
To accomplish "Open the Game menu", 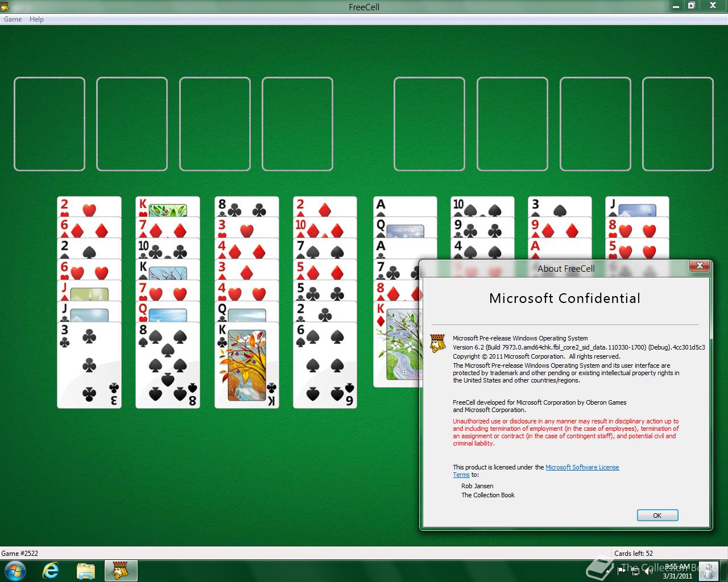I will [x=13, y=19].
